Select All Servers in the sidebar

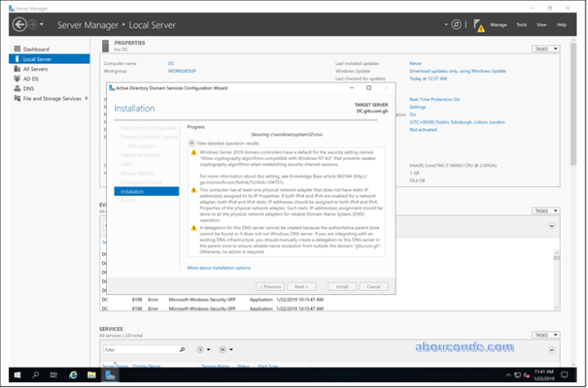[37, 69]
